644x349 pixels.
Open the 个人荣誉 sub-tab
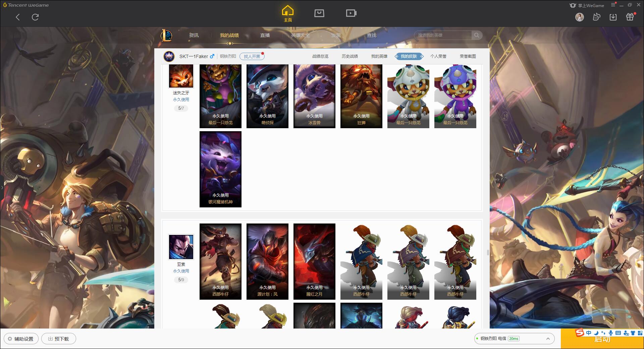(438, 56)
